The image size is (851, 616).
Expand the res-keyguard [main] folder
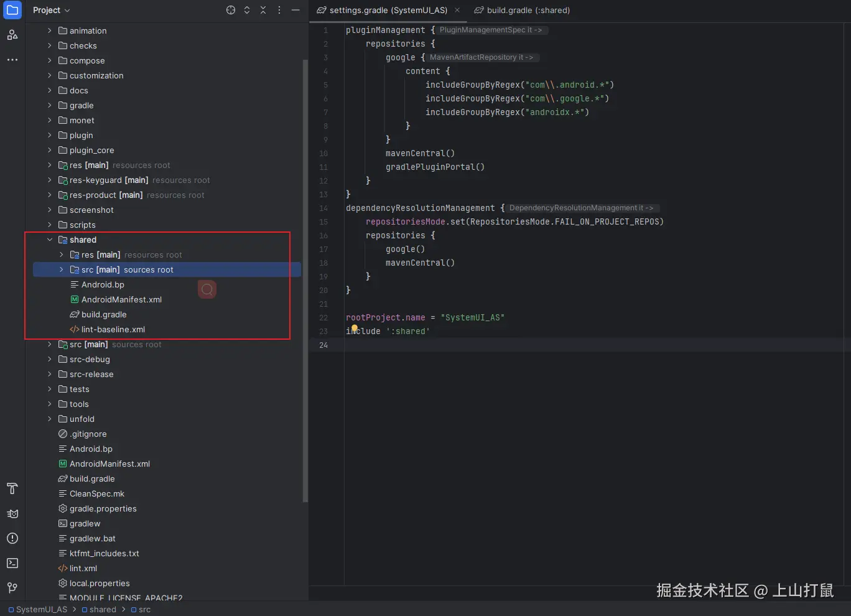pyautogui.click(x=50, y=180)
